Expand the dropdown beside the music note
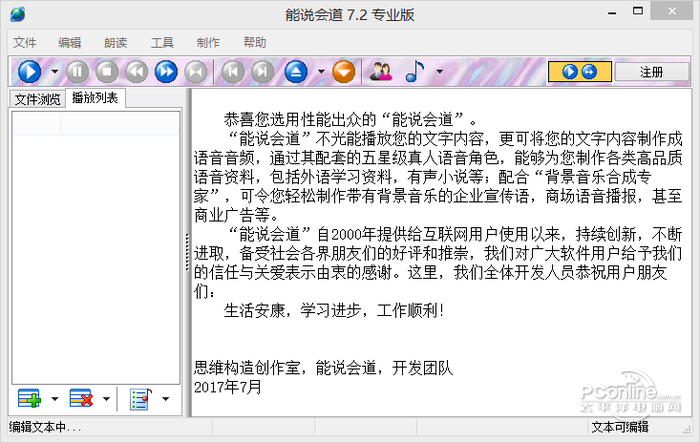The width and height of the screenshot is (700, 443). point(440,71)
